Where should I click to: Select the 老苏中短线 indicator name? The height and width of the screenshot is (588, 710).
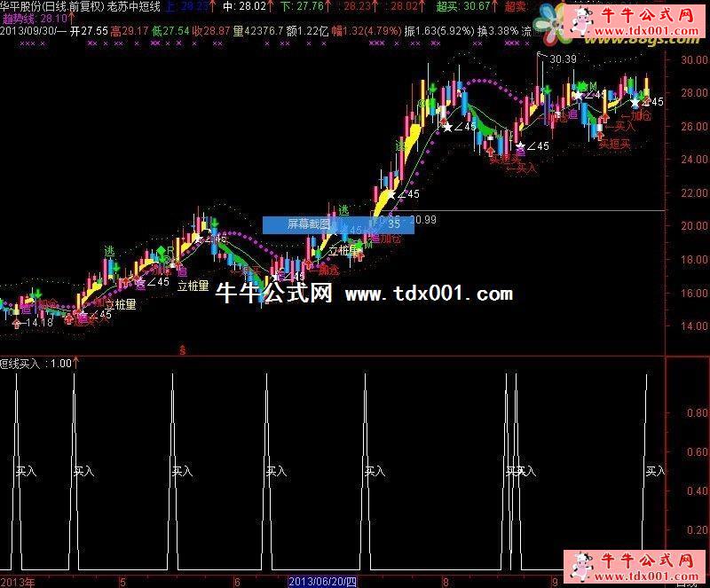[134, 6]
